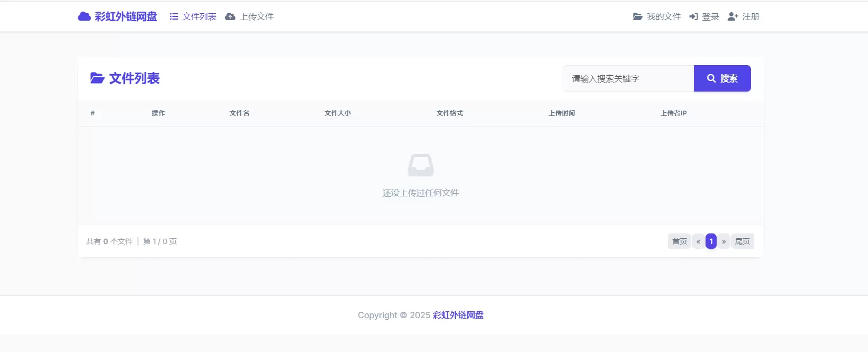This screenshot has height=352, width=868.
Task: Select page 1 in the pagination
Action: tap(711, 241)
